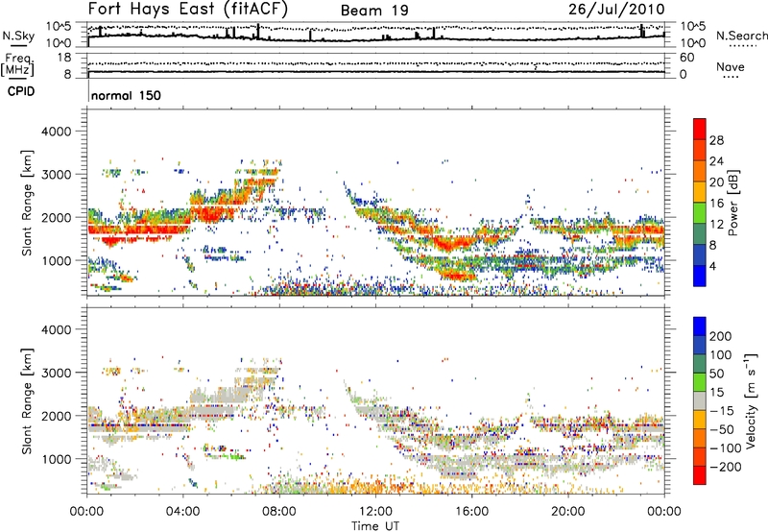This screenshot has height=532, width=768.
Task: Click the "12" Power scale label
Action: pyautogui.click(x=716, y=225)
